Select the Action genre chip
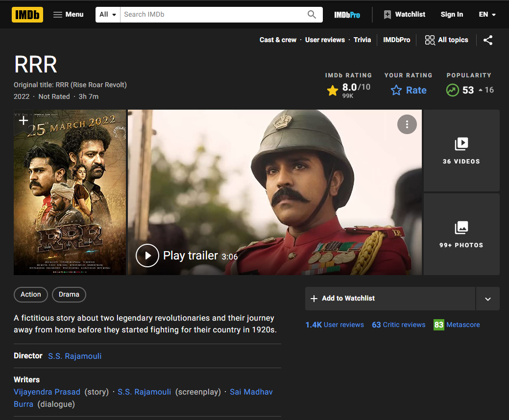This screenshot has width=509, height=420. coord(31,295)
